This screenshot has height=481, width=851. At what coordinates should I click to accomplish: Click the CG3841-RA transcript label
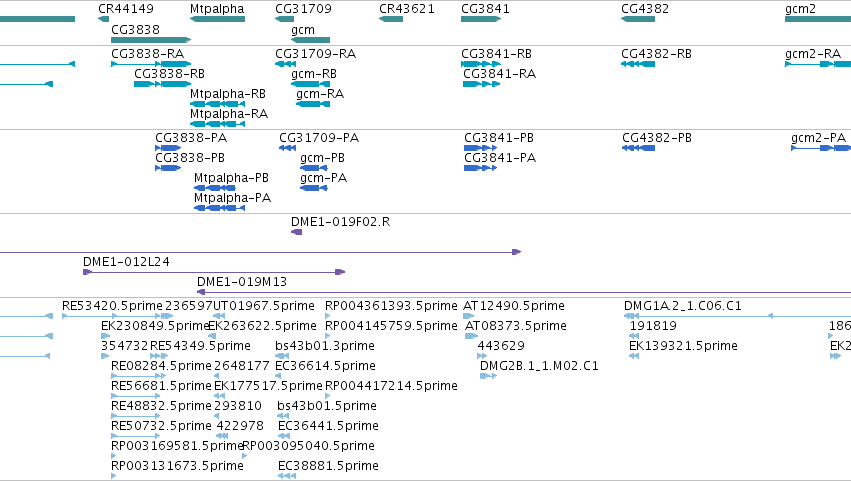(x=499, y=74)
